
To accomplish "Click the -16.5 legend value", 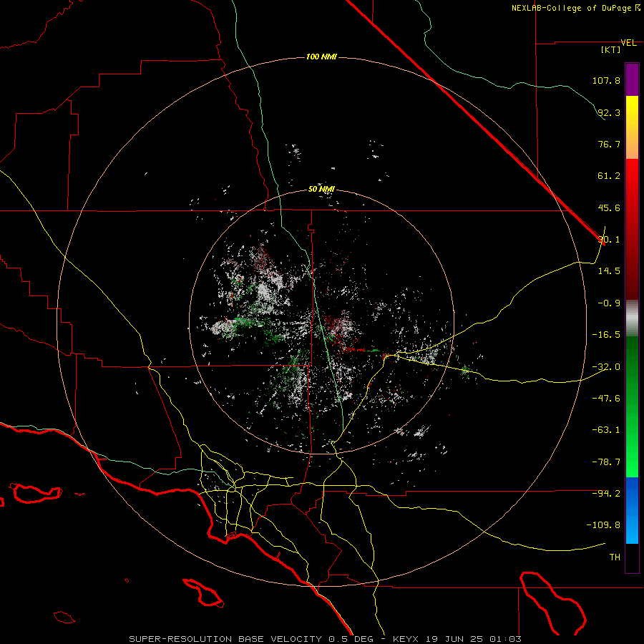I will 606,335.
